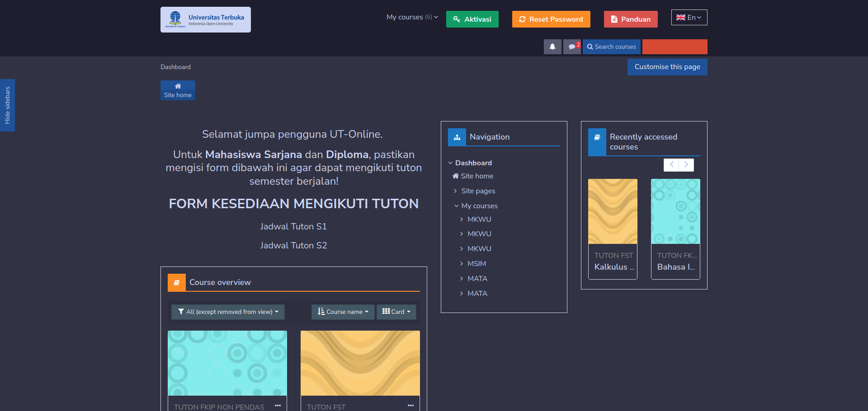Hide sidebars using the side tab
The image size is (868, 411).
point(7,105)
